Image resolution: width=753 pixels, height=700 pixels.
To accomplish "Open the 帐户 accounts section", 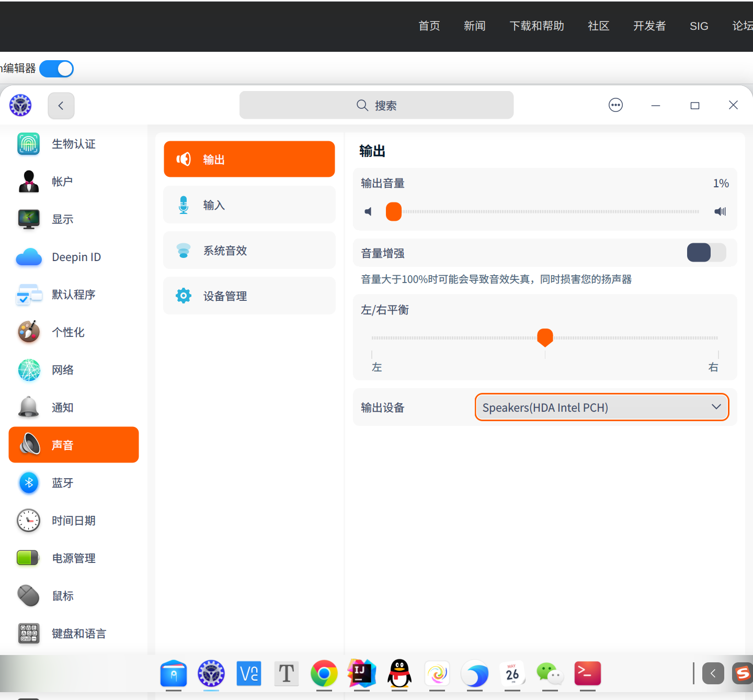I will pyautogui.click(x=74, y=182).
